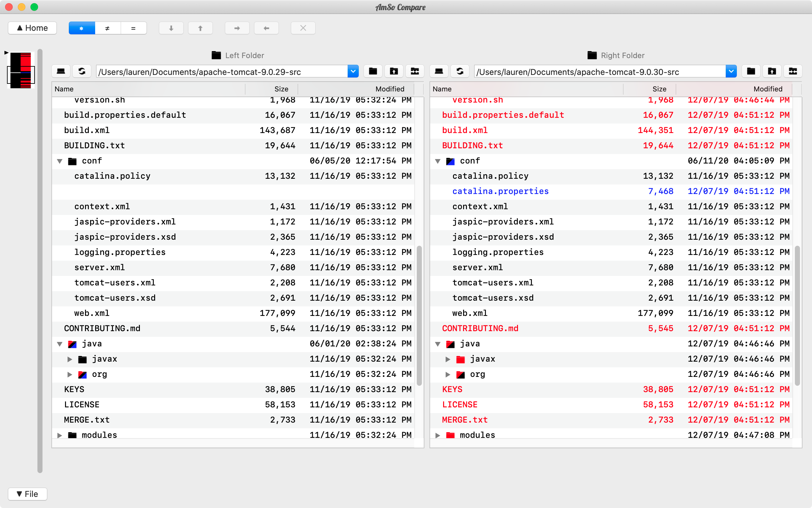812x508 pixels.
Task: Open the Home panel button
Action: [32, 28]
